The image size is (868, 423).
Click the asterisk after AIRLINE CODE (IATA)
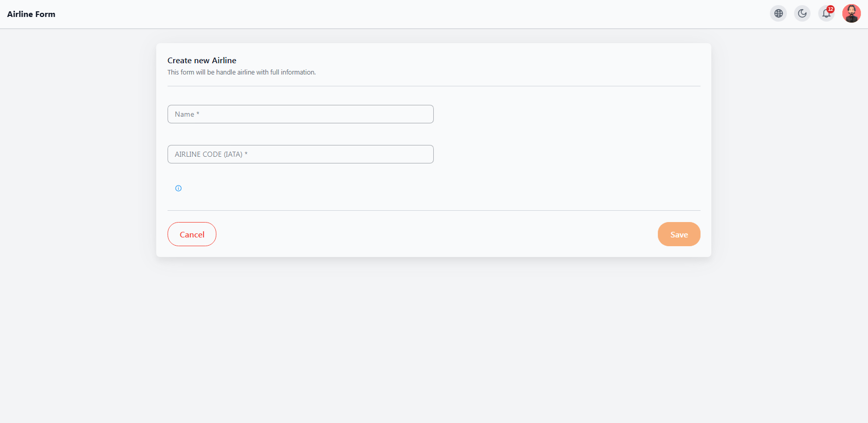[x=246, y=154]
